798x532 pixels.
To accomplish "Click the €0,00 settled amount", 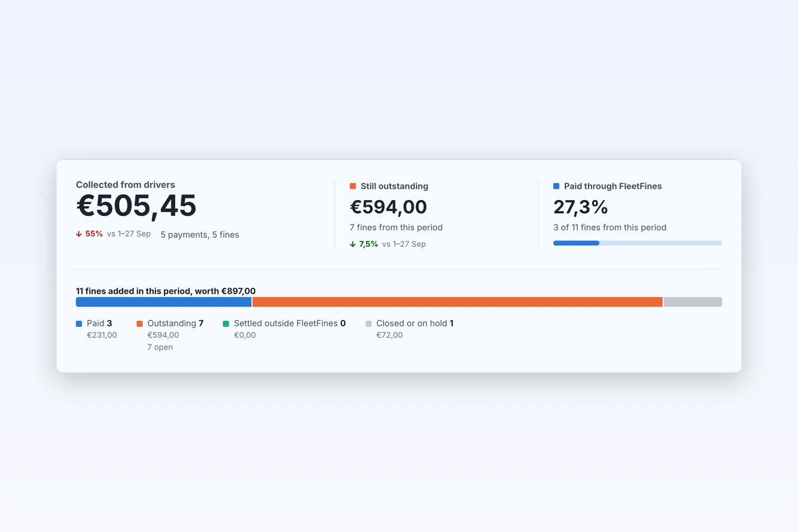I will point(245,335).
